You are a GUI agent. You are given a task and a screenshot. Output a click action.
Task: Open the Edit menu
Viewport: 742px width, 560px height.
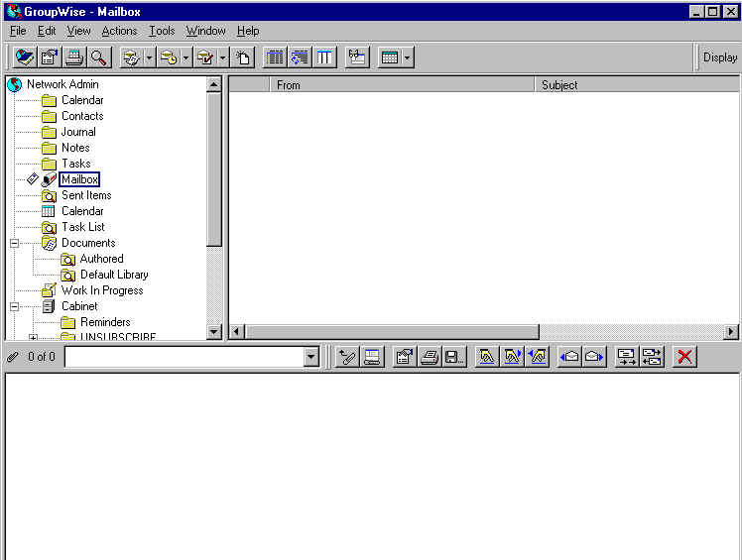(47, 31)
